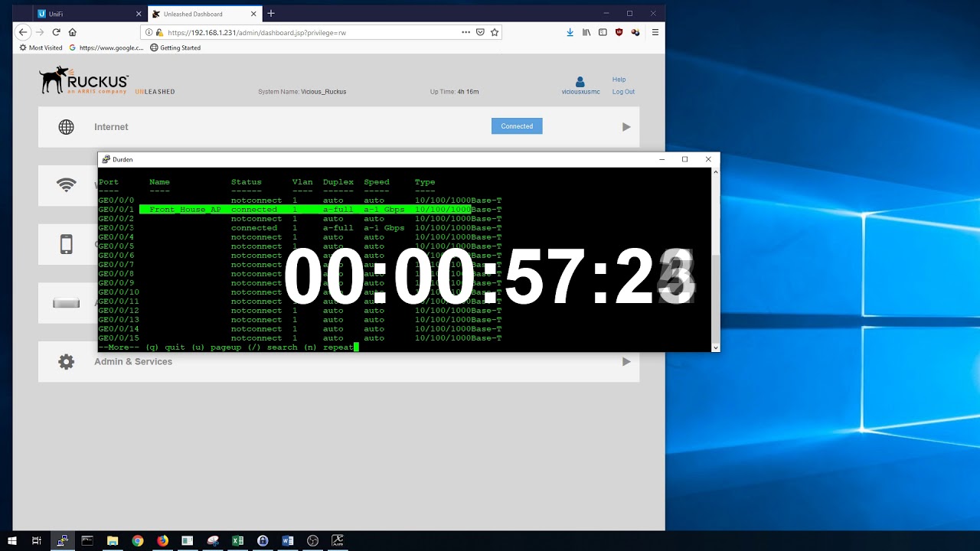Viewport: 980px width, 551px height.
Task: Open OBS Studio from the taskbar
Action: coord(312,540)
